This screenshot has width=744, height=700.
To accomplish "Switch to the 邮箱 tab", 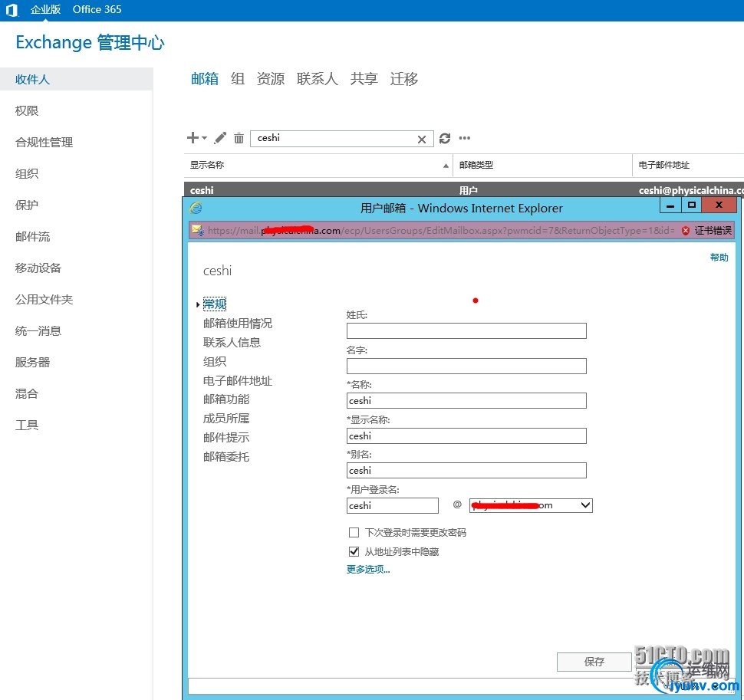I will (205, 79).
